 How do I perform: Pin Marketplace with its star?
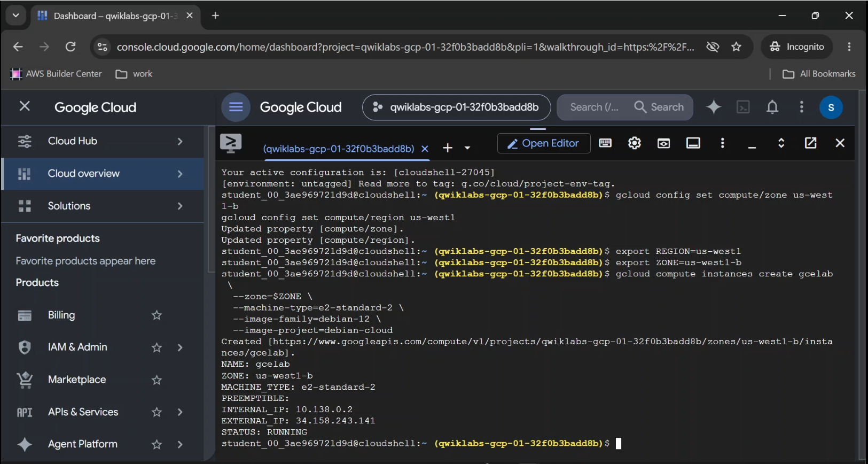tap(157, 380)
